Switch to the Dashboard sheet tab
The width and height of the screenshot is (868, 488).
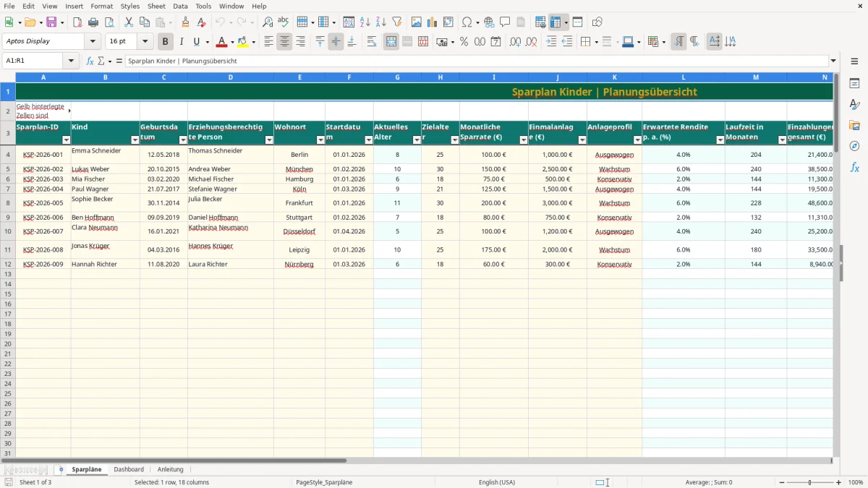coord(129,469)
